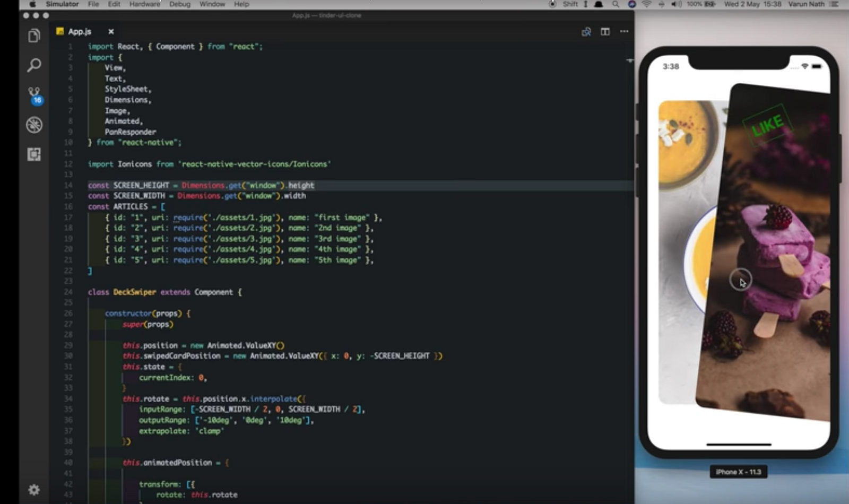Open the Varun Nath user menu
Viewport: 849px width, 504px height.
click(807, 4)
